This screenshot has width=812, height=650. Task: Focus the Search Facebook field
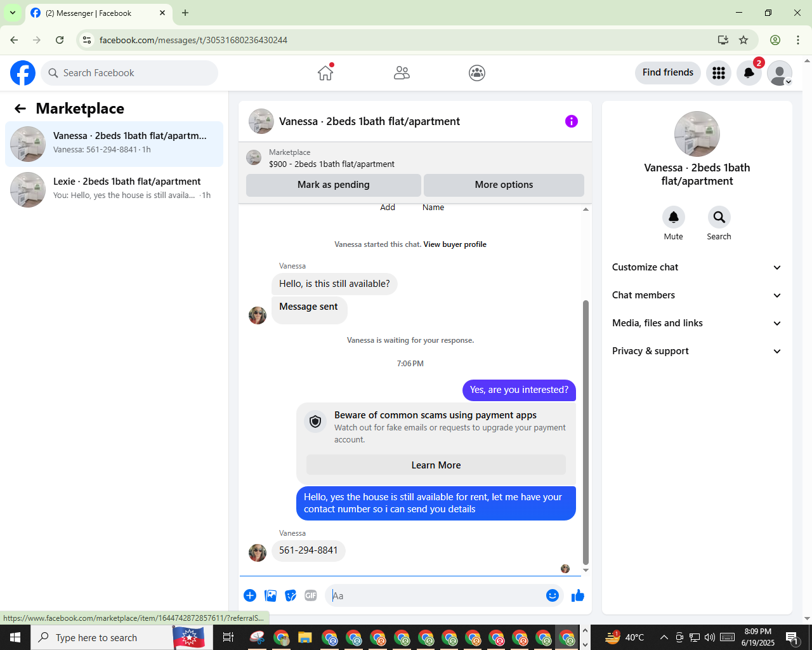(129, 73)
